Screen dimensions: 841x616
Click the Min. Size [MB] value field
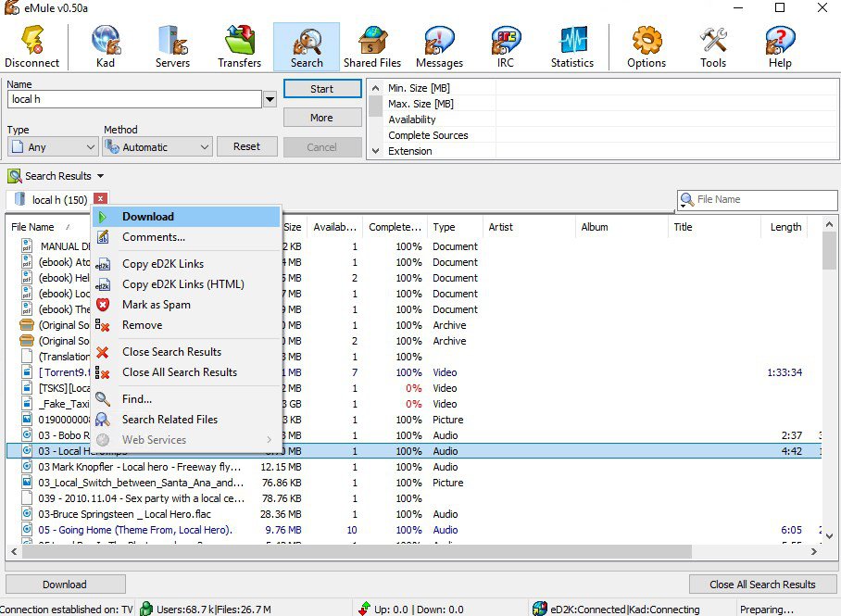click(x=667, y=88)
